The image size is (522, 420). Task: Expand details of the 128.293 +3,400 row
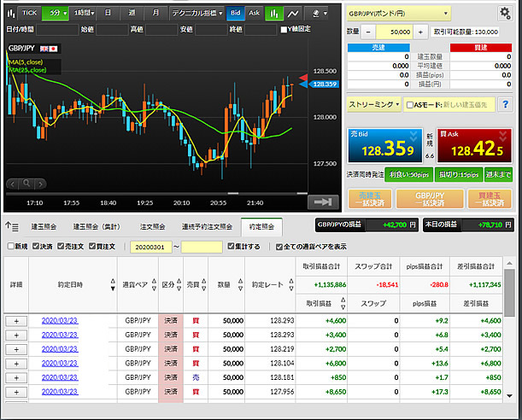pos(16,335)
